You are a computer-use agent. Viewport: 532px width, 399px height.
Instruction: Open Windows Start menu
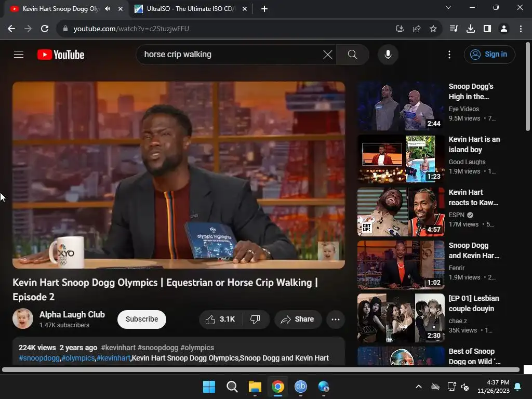pos(209,387)
